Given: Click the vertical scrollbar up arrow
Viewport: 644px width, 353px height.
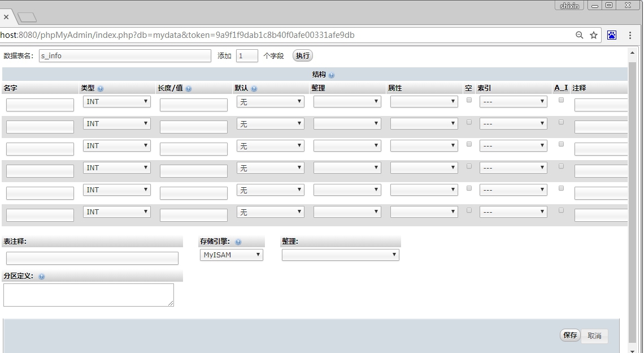Looking at the screenshot, I should pos(632,54).
